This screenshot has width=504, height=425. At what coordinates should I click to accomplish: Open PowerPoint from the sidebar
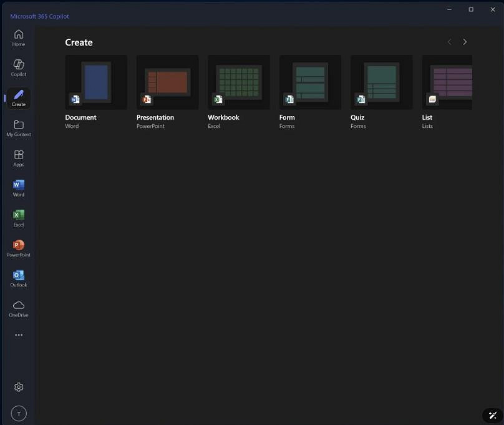click(x=18, y=247)
